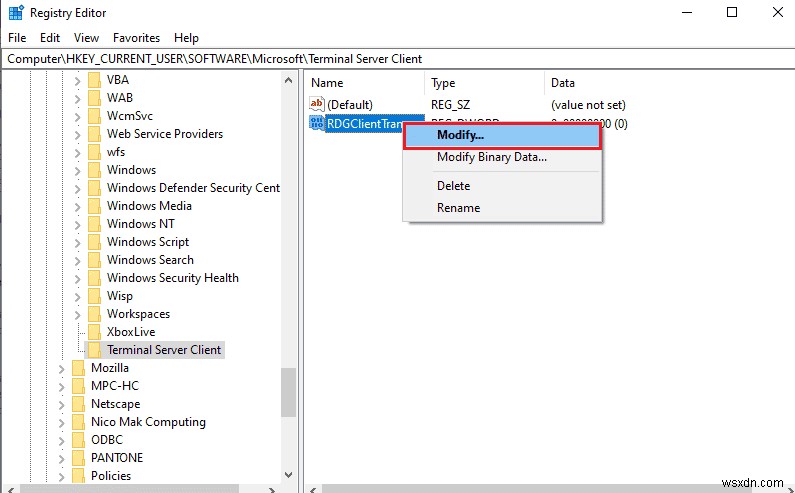Select the Windows folder icon
Image resolution: width=795 pixels, height=493 pixels.
tap(94, 170)
